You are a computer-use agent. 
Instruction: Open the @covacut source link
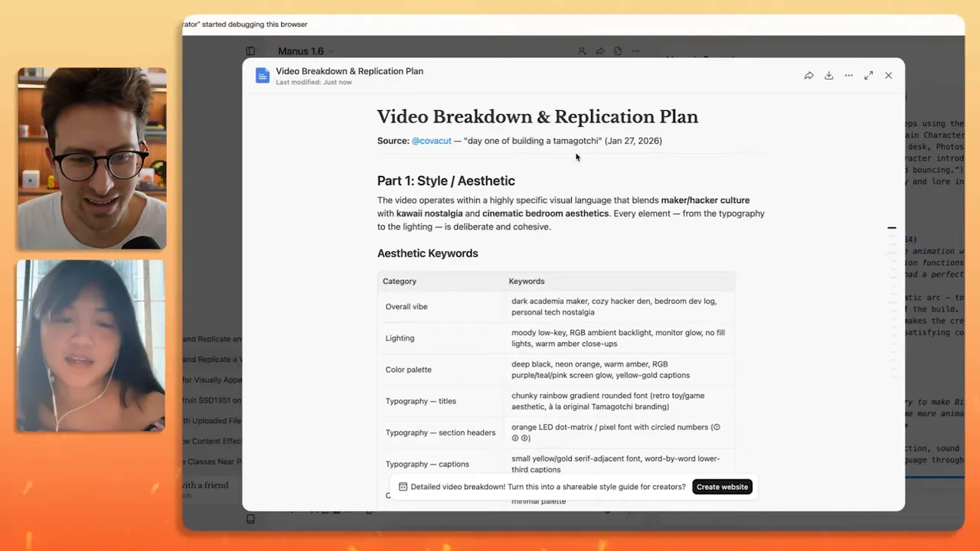pos(432,141)
